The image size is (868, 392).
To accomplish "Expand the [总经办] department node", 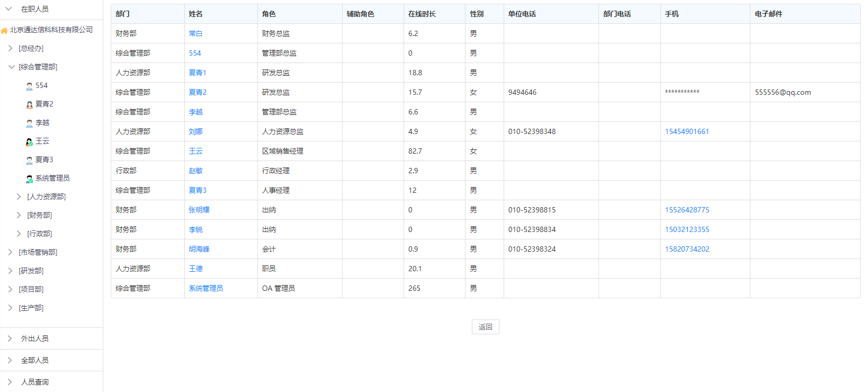I will coord(10,48).
